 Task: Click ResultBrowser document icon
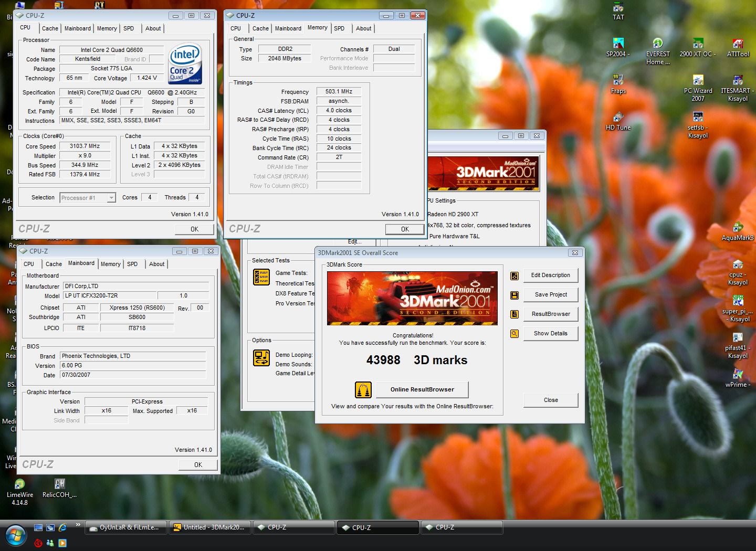point(514,314)
